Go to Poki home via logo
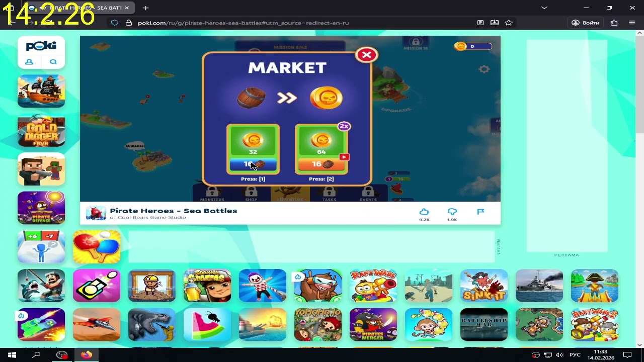This screenshot has width=644, height=362. pos(41,46)
